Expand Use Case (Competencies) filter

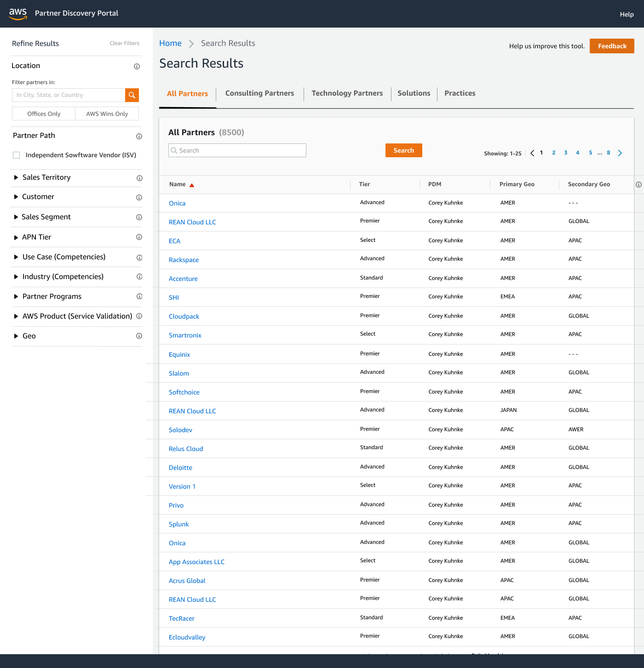point(16,257)
